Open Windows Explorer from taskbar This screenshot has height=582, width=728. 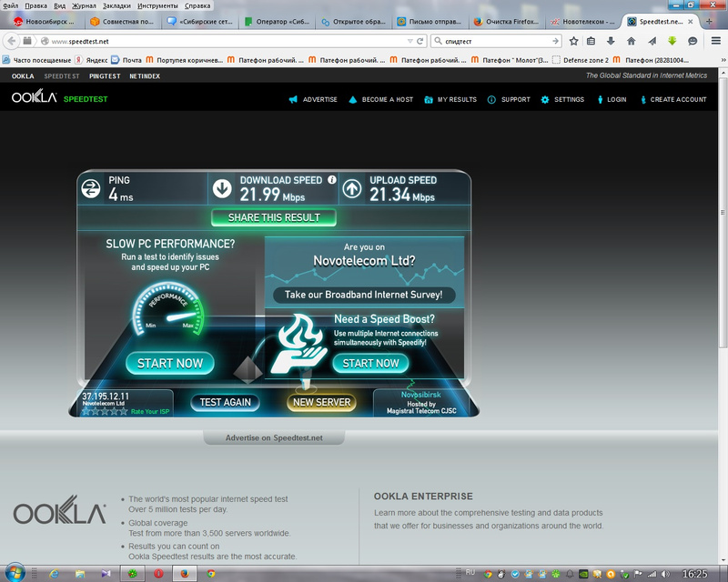(x=80, y=574)
